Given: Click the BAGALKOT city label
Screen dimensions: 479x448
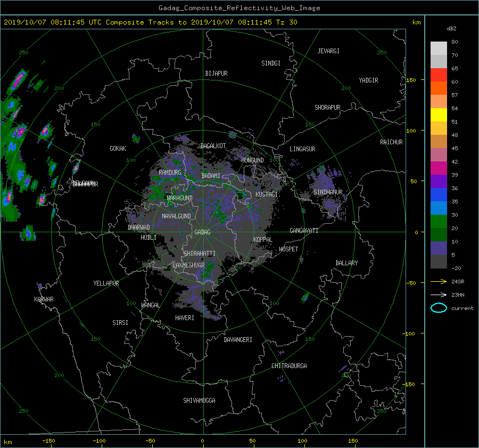Looking at the screenshot, I should pyautogui.click(x=213, y=146).
